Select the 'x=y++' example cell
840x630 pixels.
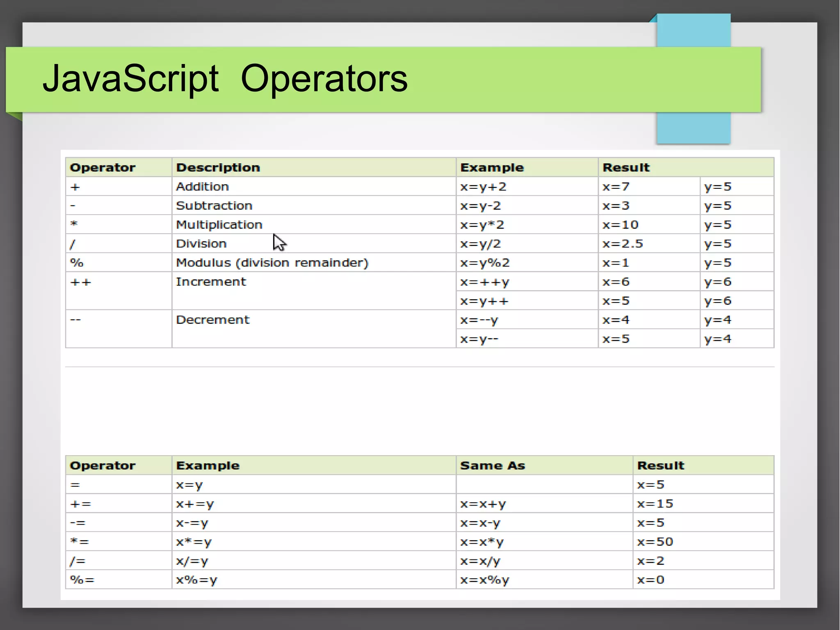[x=527, y=300]
